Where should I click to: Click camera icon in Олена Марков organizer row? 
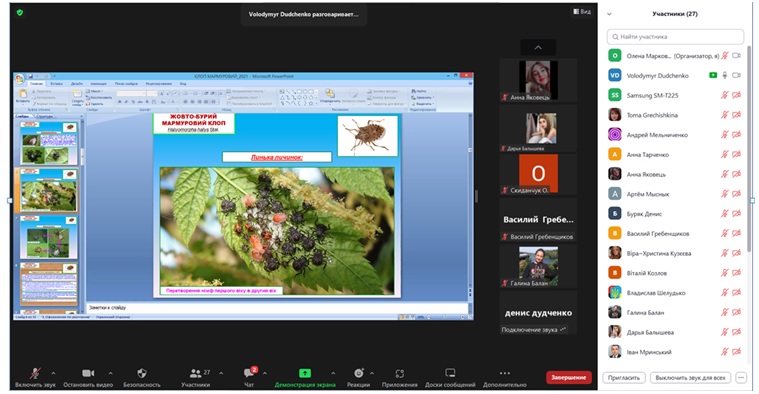pos(737,56)
